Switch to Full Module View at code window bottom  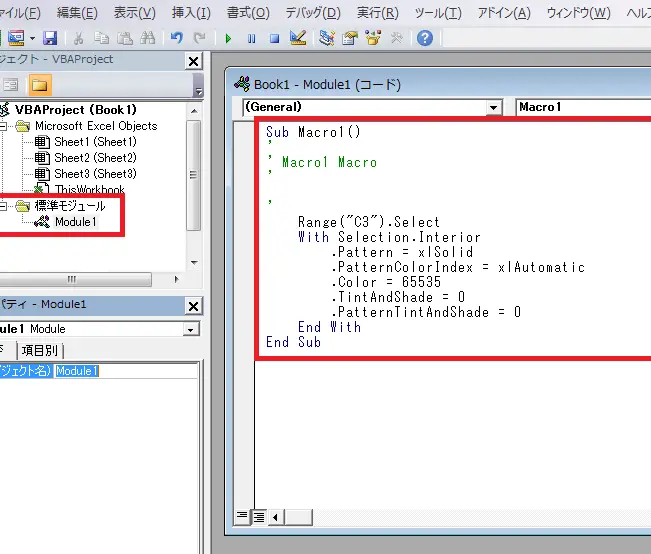point(259,517)
